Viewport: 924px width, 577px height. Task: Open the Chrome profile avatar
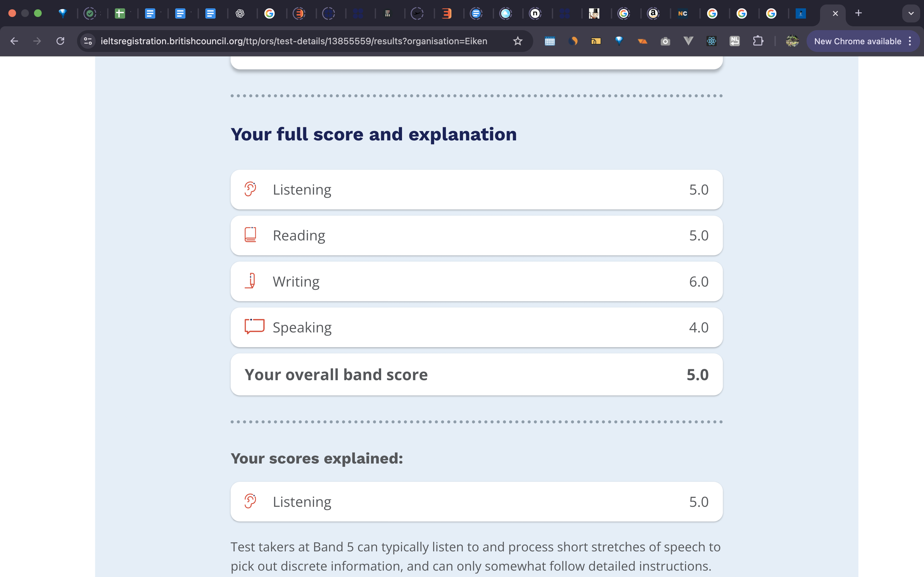(792, 41)
